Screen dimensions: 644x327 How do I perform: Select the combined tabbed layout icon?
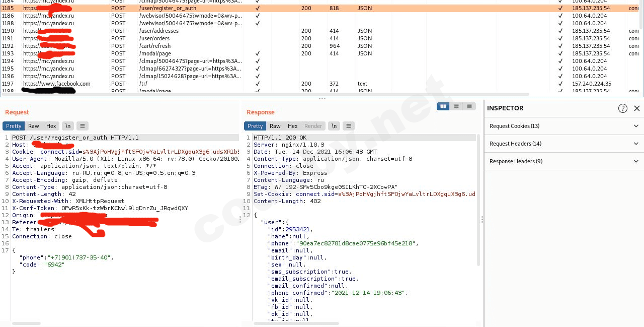click(x=469, y=106)
